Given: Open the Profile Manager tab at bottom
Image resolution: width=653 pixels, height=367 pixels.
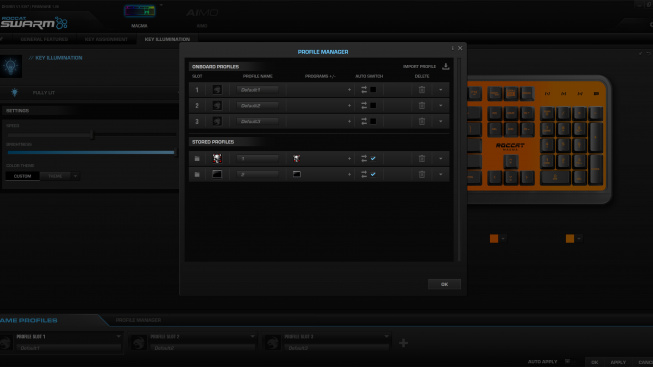Looking at the screenshot, I should coord(138,320).
